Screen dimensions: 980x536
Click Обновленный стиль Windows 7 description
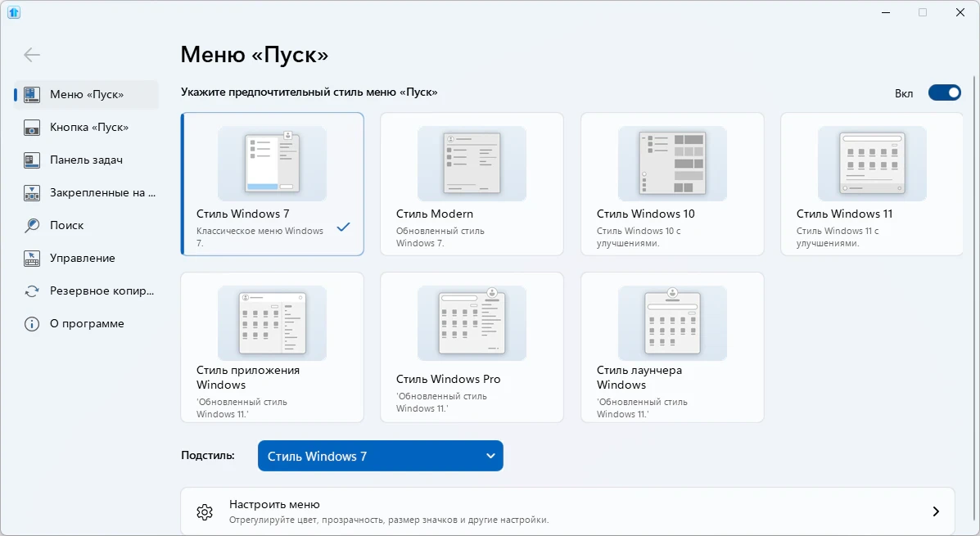tap(440, 236)
